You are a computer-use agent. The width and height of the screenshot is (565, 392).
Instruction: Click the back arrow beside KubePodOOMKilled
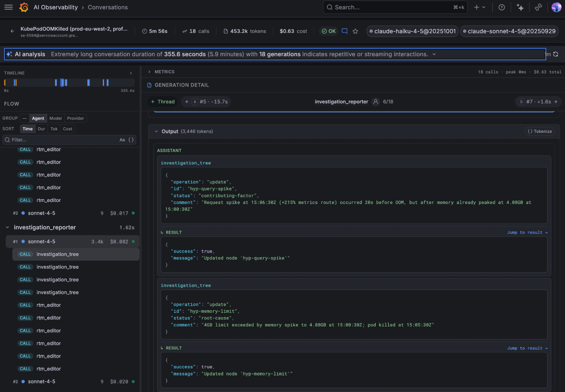click(x=12, y=31)
